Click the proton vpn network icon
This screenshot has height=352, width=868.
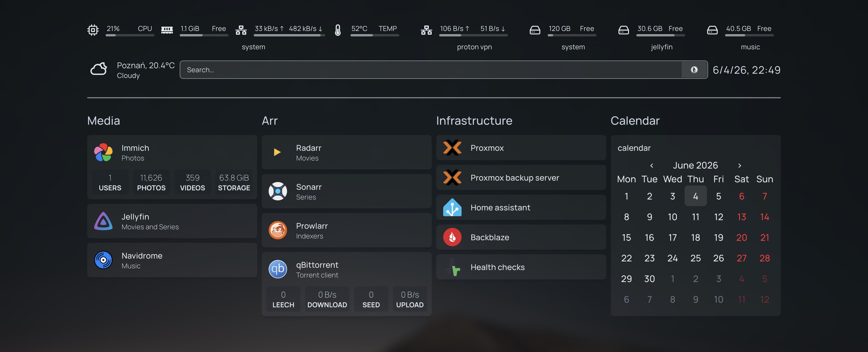click(426, 30)
